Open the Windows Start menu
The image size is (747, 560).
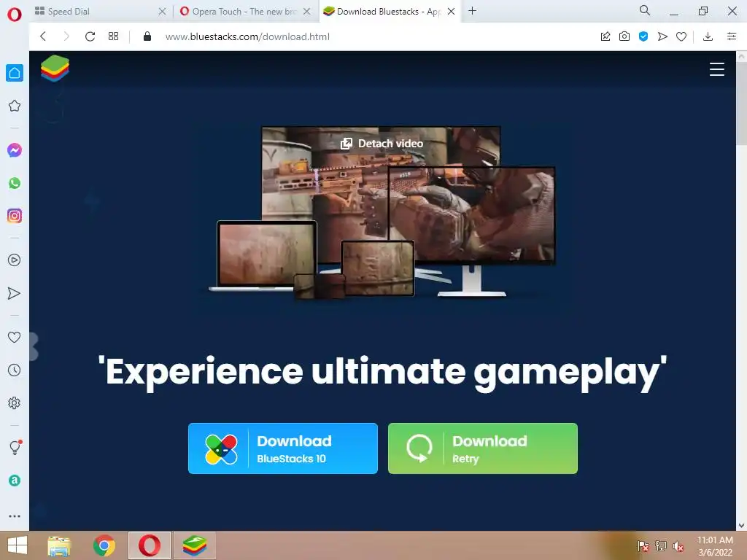[x=18, y=545]
